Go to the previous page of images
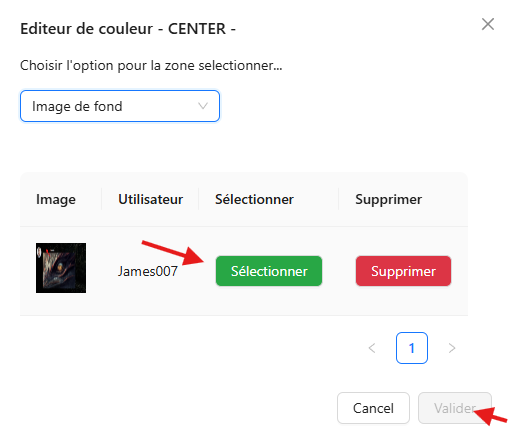Screen dimensions: 512x442 coord(372,348)
